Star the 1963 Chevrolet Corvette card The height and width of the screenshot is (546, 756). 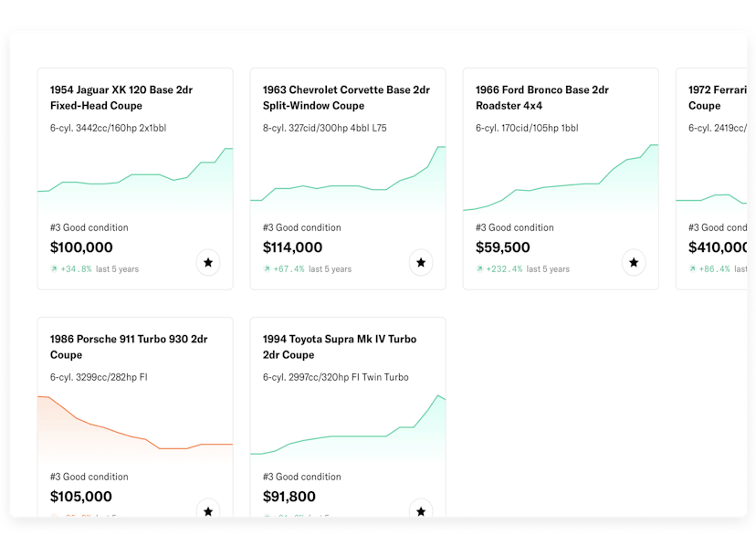point(421,262)
